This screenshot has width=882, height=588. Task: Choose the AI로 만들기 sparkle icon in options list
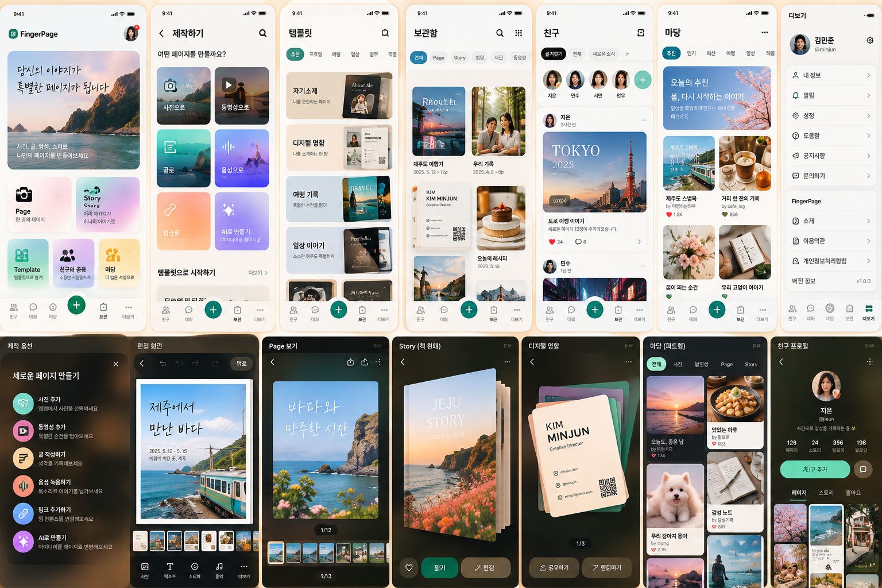click(x=23, y=541)
